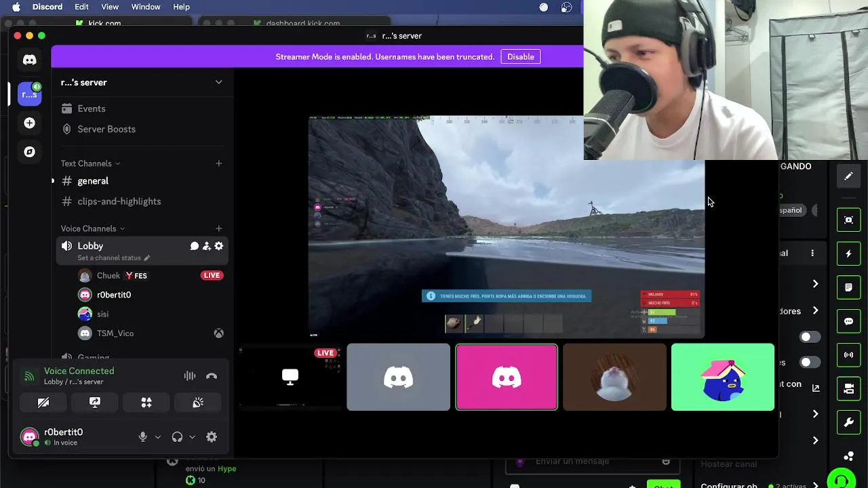
Task: Click Kick chat bubble icon
Action: 848,321
